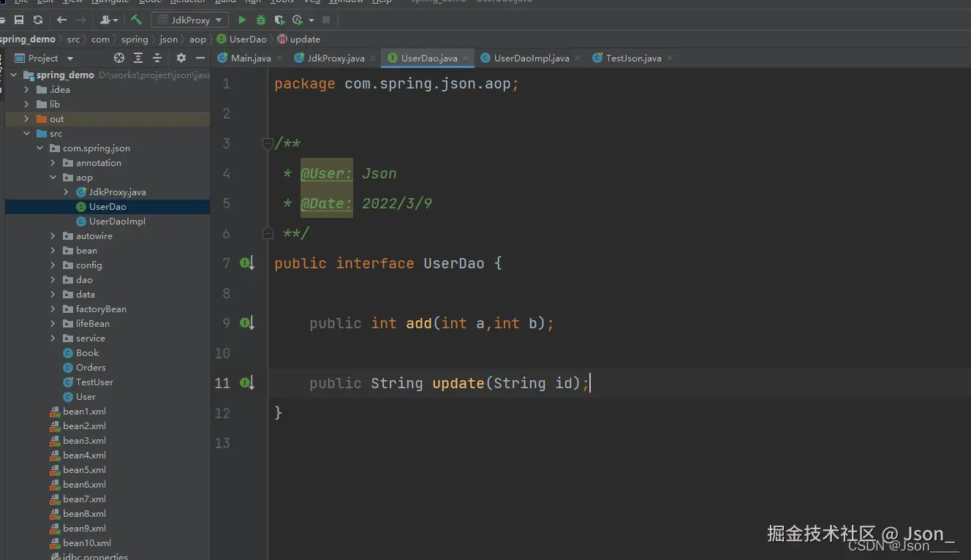Close the UserDao.java tab
Image resolution: width=971 pixels, height=560 pixels.
click(x=465, y=58)
